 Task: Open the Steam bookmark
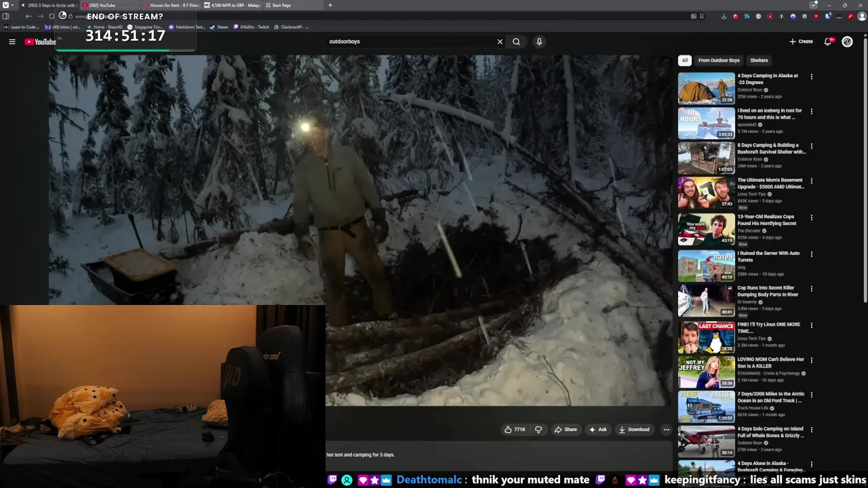click(x=219, y=27)
